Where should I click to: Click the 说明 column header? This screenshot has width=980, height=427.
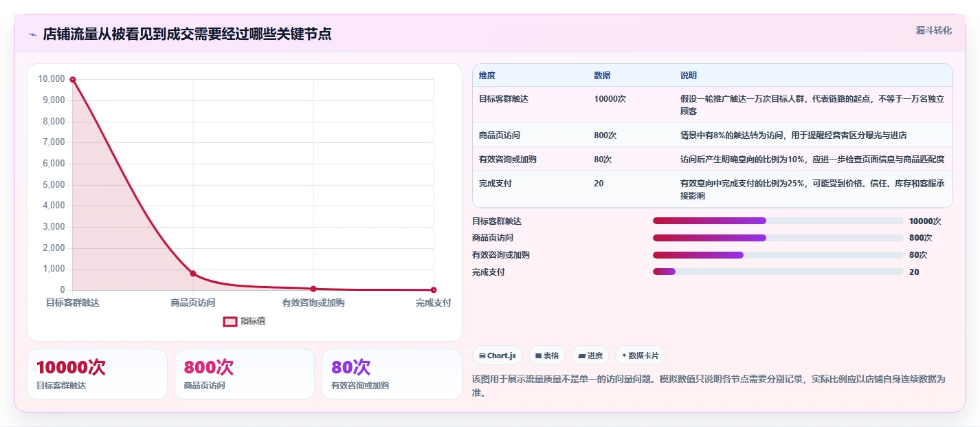(x=689, y=76)
